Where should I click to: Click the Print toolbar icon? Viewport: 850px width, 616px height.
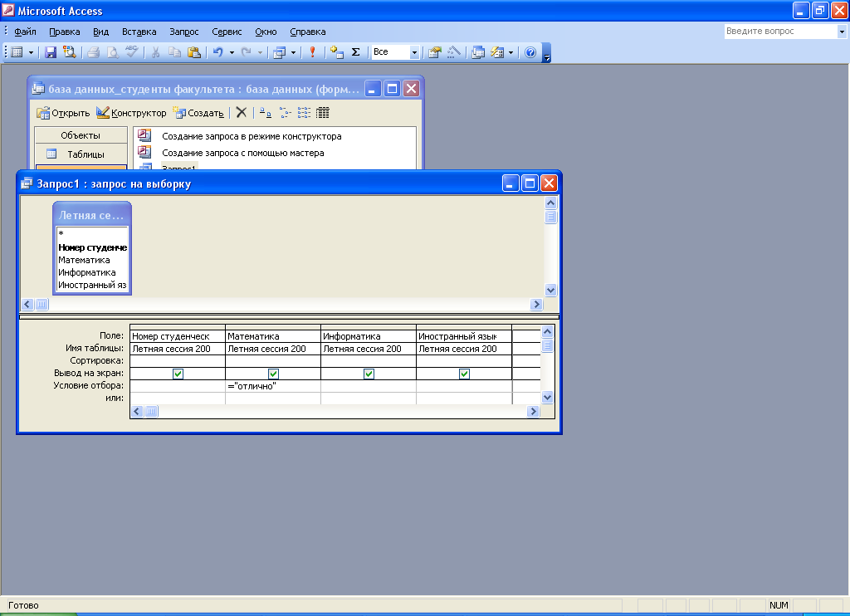pyautogui.click(x=93, y=52)
